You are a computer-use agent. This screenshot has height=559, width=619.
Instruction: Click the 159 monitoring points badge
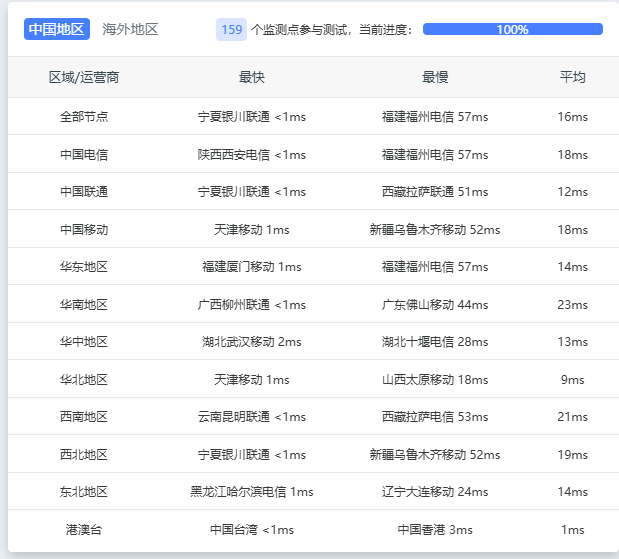point(231,29)
